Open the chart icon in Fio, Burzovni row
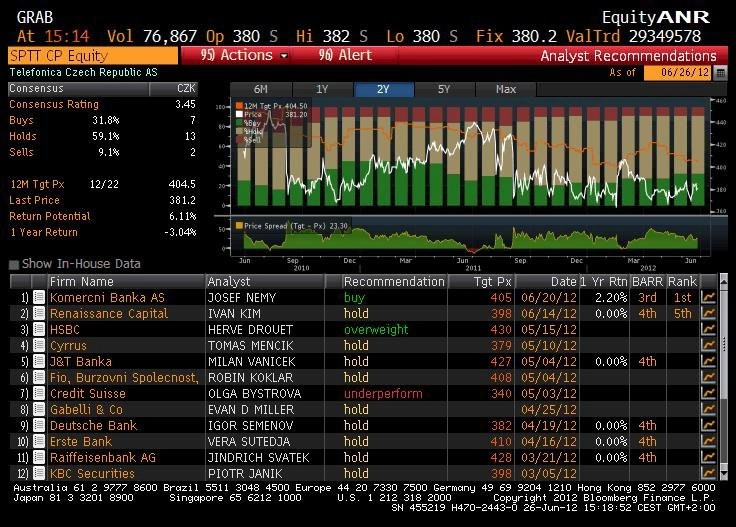 (708, 377)
